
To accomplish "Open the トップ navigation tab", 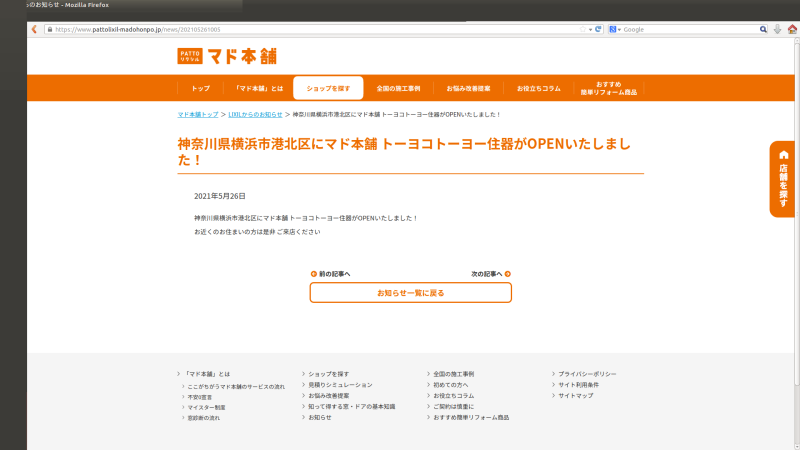I will point(201,88).
